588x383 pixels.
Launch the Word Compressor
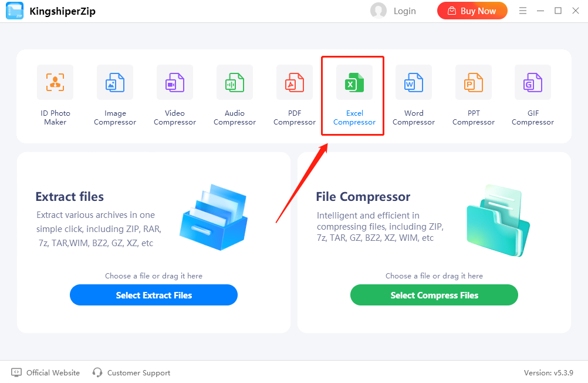pyautogui.click(x=414, y=82)
